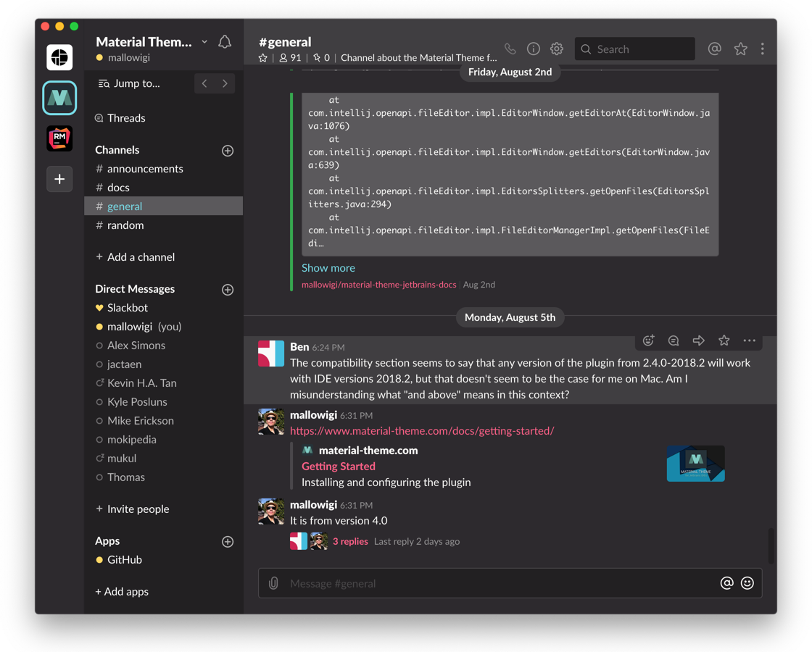Attach a file with paperclip icon

pos(273,583)
